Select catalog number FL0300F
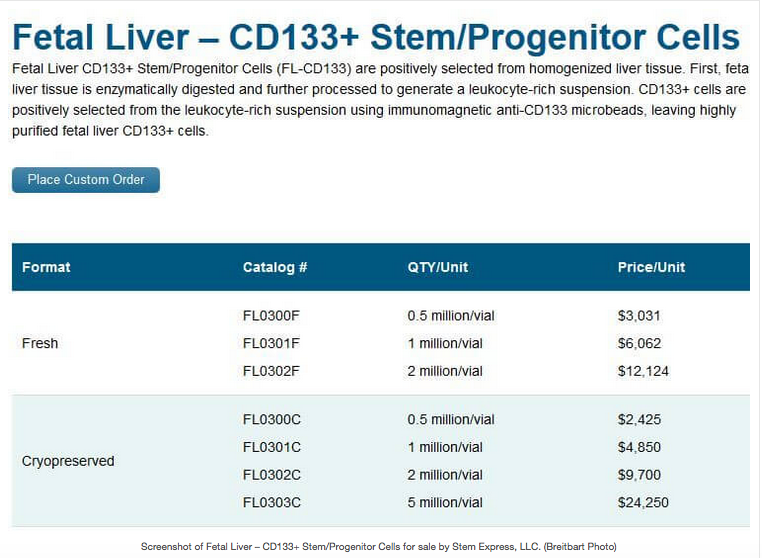Image resolution: width=762 pixels, height=558 pixels. pyautogui.click(x=271, y=316)
